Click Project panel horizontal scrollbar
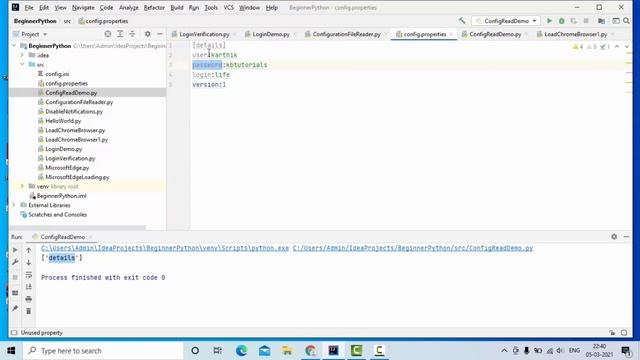The image size is (640, 360). (x=78, y=228)
